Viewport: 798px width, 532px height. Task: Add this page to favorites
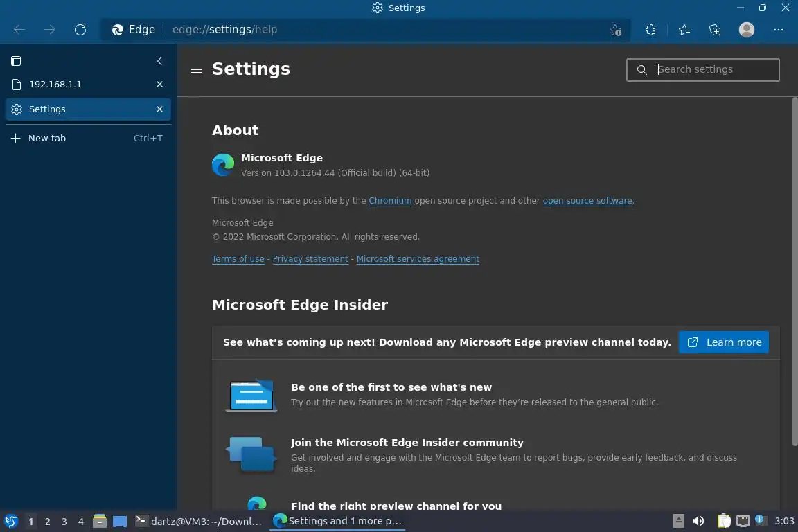[614, 30]
